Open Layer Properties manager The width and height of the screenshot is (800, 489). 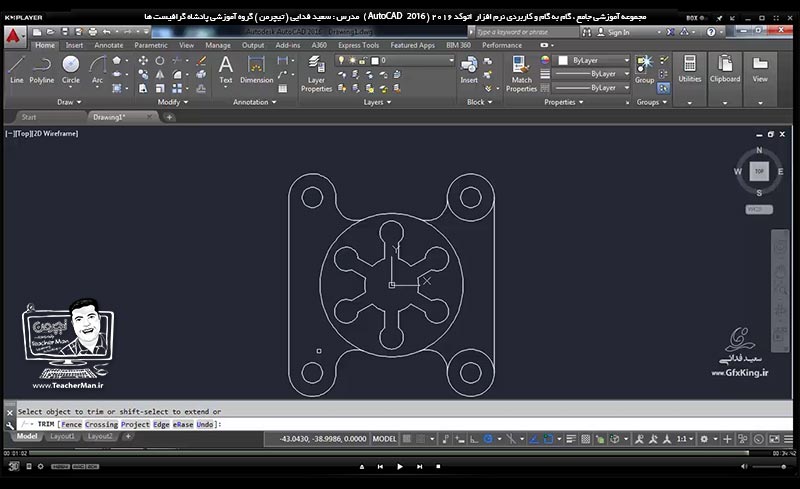[316, 74]
